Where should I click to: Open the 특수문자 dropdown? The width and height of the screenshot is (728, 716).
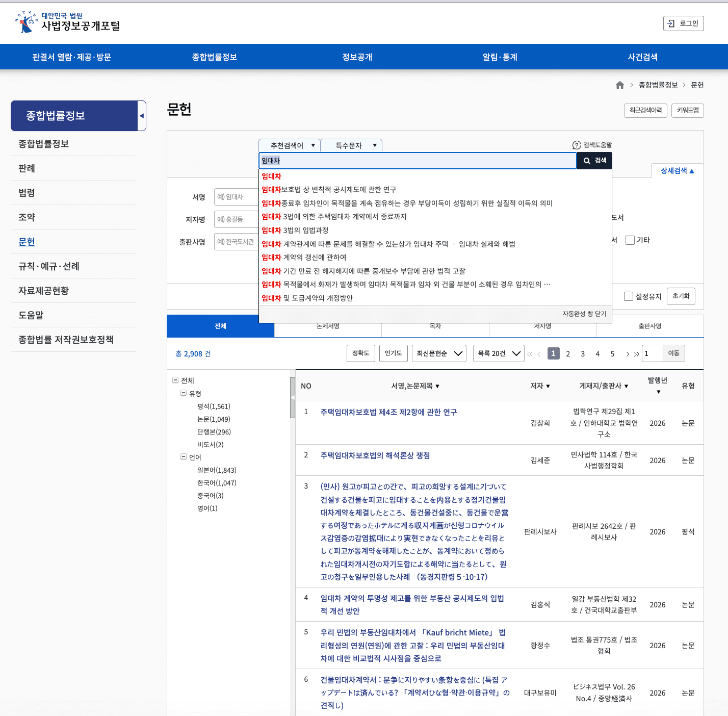tap(351, 145)
